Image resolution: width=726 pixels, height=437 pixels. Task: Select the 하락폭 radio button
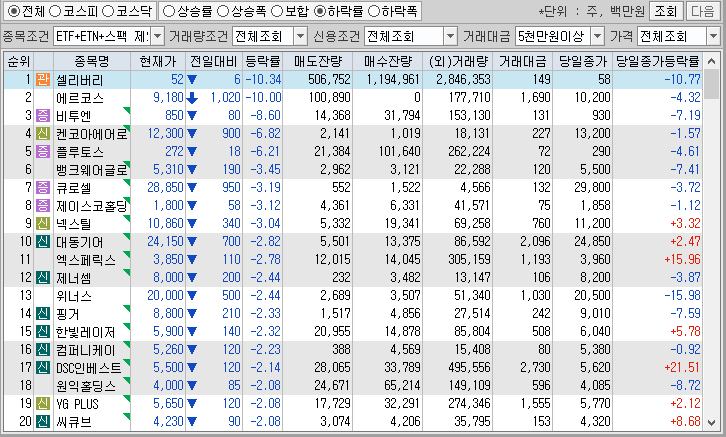coord(374,11)
